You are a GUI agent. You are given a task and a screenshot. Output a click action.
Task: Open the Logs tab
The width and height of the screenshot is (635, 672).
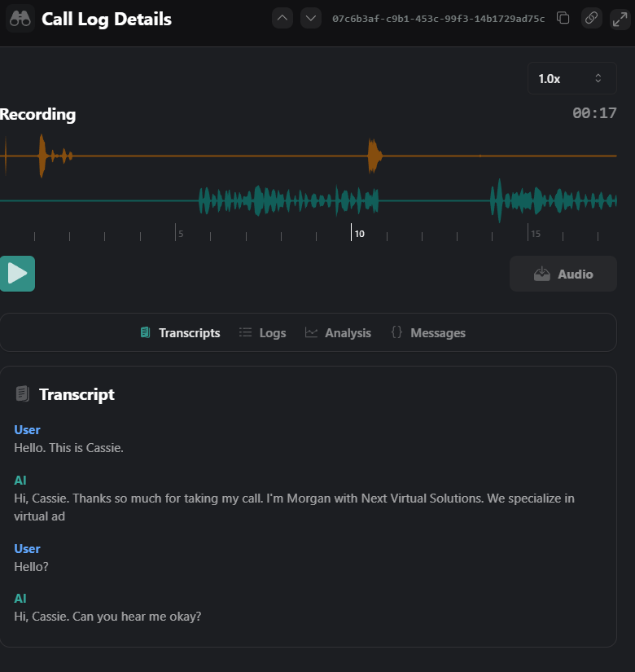point(263,333)
